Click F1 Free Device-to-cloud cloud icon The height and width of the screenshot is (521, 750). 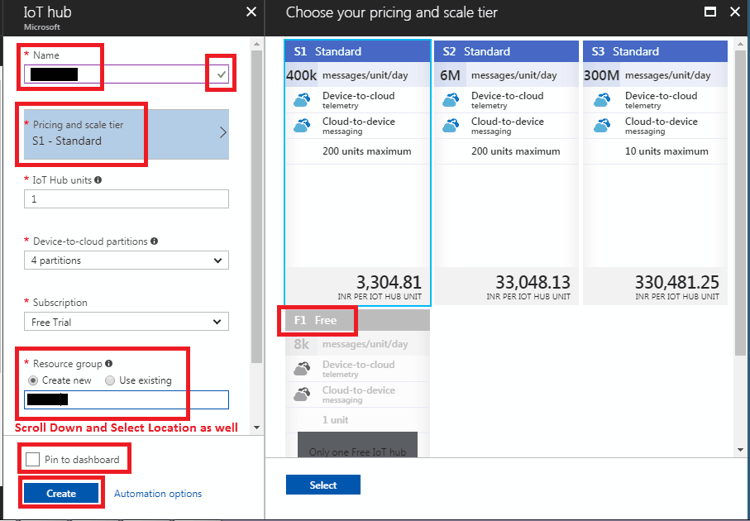click(x=303, y=369)
